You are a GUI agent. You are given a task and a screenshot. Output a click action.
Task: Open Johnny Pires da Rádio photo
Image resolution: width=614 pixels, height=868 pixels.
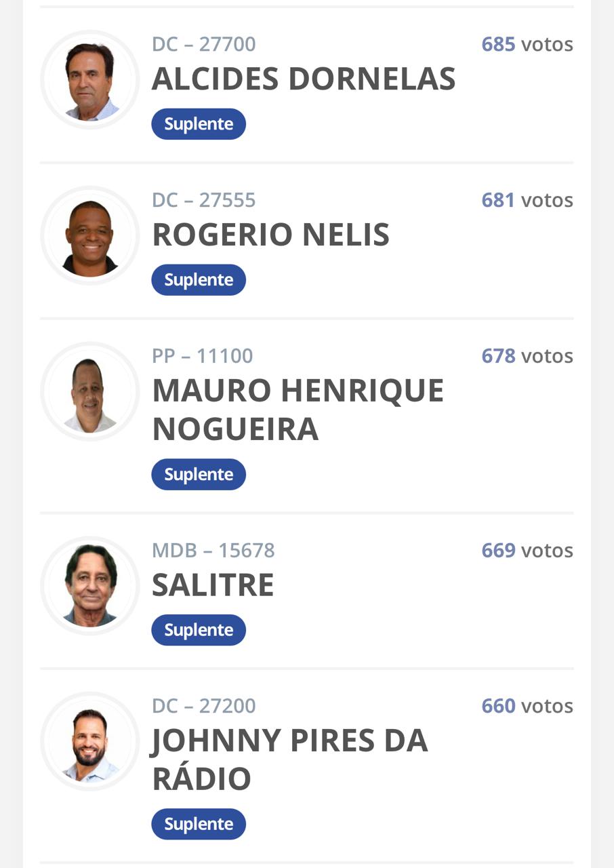click(x=90, y=742)
